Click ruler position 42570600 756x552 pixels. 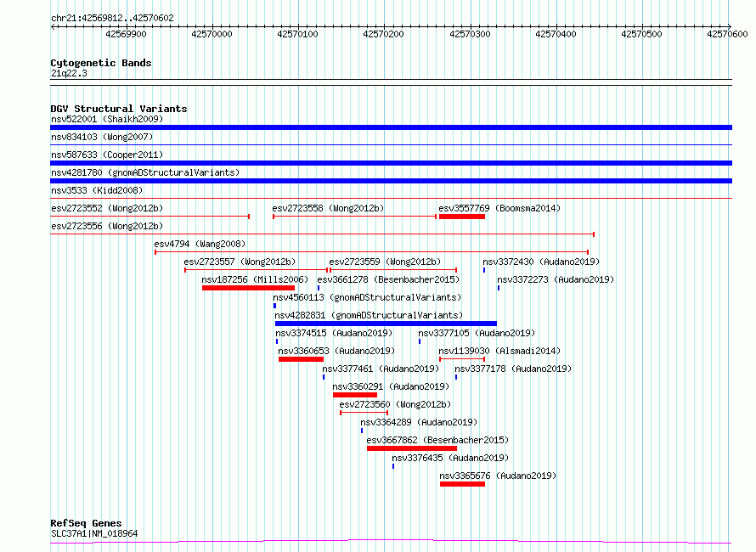(727, 34)
